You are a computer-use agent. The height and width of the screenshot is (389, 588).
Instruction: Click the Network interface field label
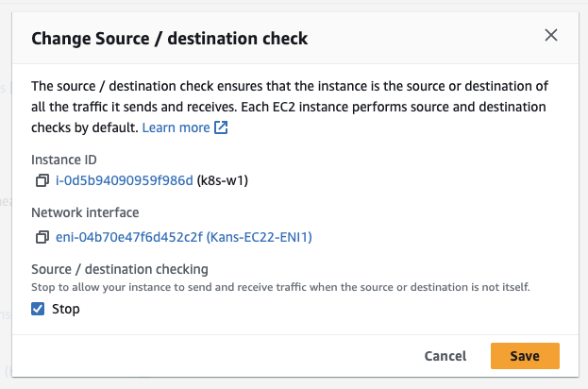point(85,213)
